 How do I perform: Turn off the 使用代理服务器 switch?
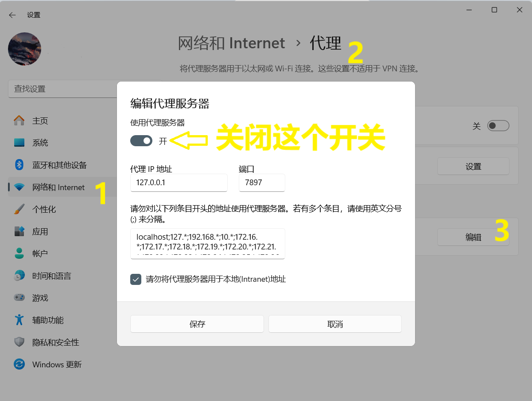click(x=141, y=141)
